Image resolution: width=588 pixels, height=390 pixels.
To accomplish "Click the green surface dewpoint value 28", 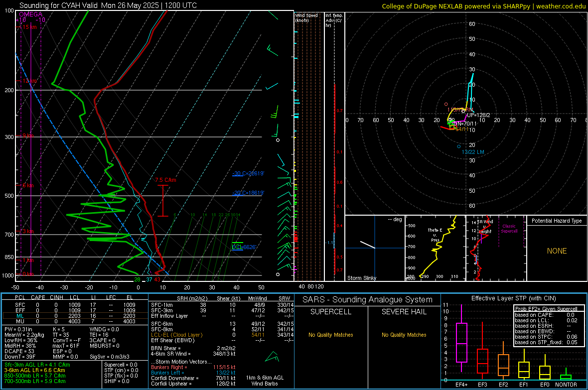I will [x=137, y=279].
